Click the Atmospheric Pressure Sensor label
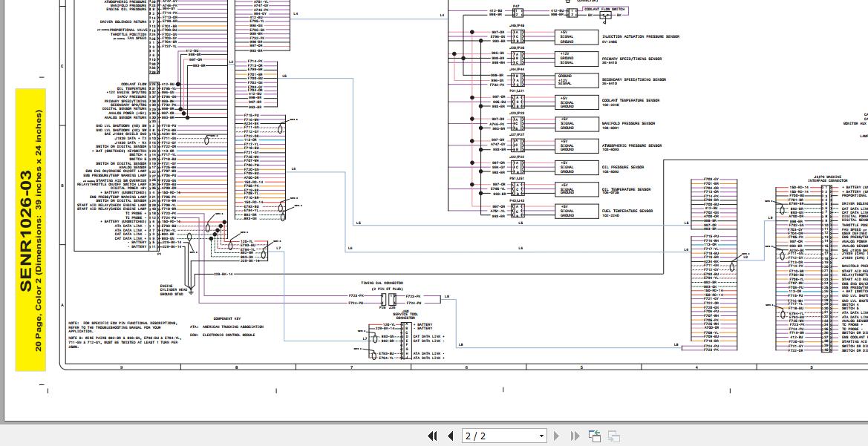This screenshot has width=868, height=446. coord(631,145)
